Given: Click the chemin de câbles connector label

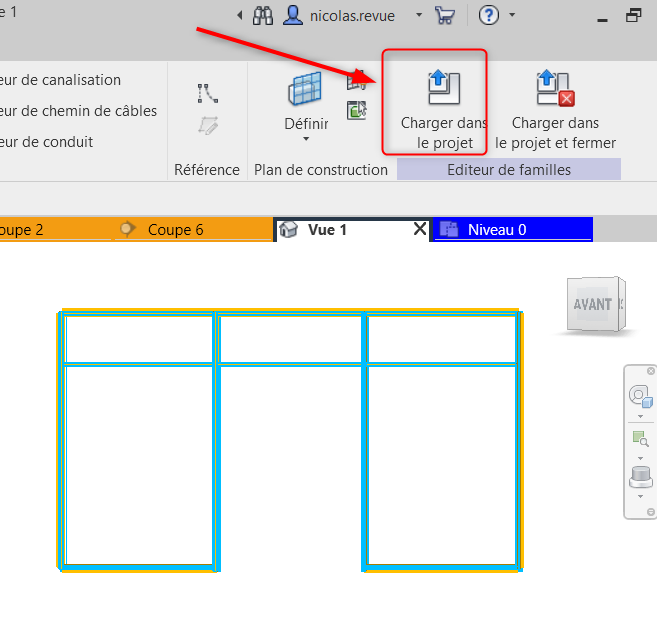Looking at the screenshot, I should (x=78, y=111).
